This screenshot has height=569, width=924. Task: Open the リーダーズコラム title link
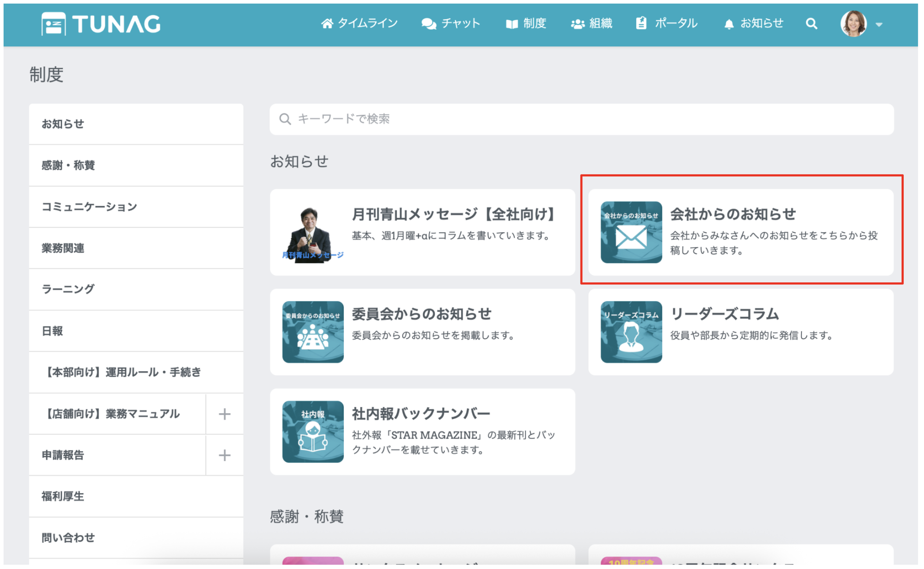point(724,314)
